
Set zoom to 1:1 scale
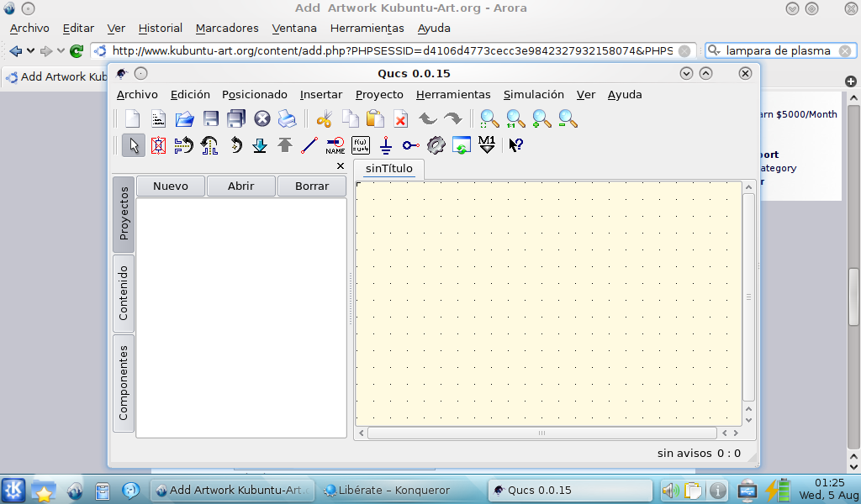pyautogui.click(x=515, y=118)
